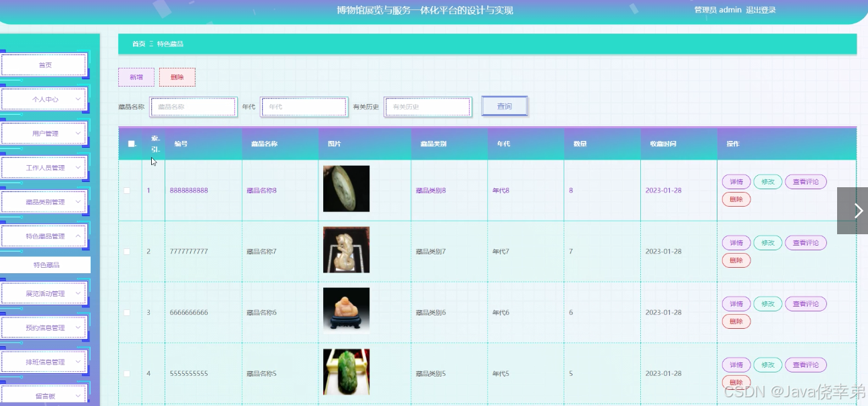Check the row for 藏品名称5

(x=127, y=374)
